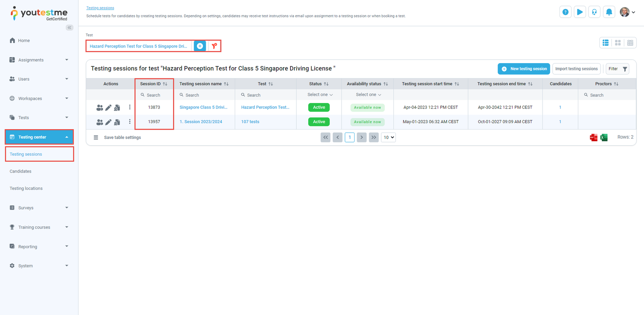This screenshot has width=644, height=315.
Task: Click New testing session button
Action: (x=524, y=69)
